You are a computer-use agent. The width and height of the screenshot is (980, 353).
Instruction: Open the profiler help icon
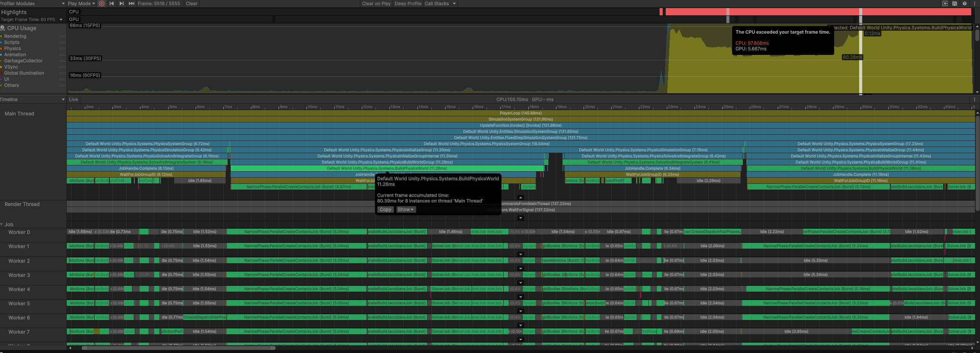(x=965, y=3)
